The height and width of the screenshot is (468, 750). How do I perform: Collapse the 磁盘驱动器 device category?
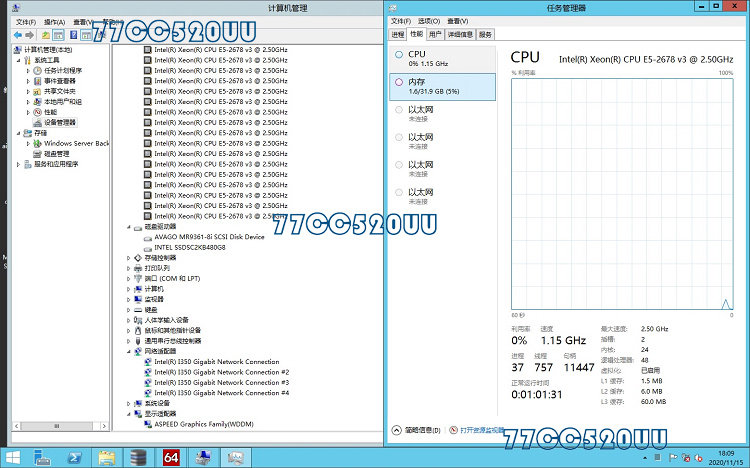click(129, 227)
